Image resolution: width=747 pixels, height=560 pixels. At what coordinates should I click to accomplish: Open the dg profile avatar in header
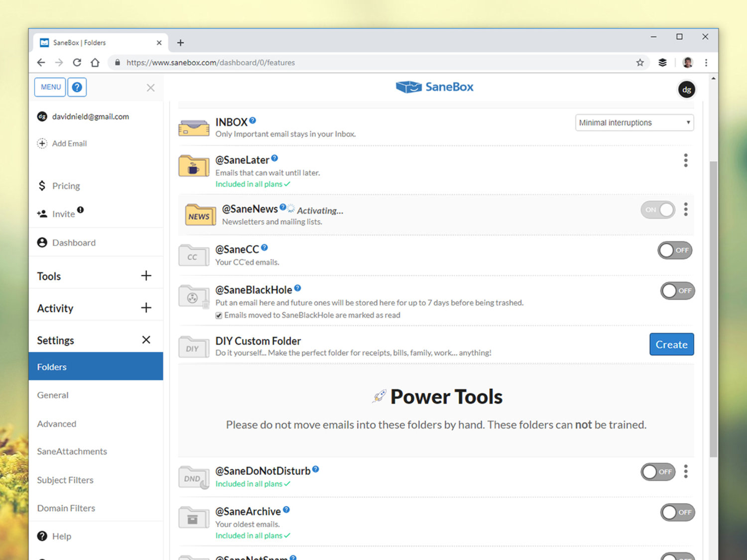tap(686, 90)
